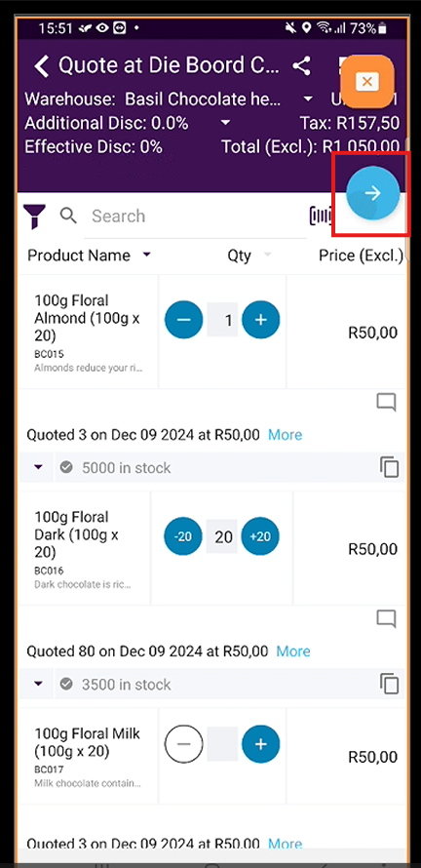Launch the barcode scanner icon
The width and height of the screenshot is (421, 868).
(x=321, y=216)
